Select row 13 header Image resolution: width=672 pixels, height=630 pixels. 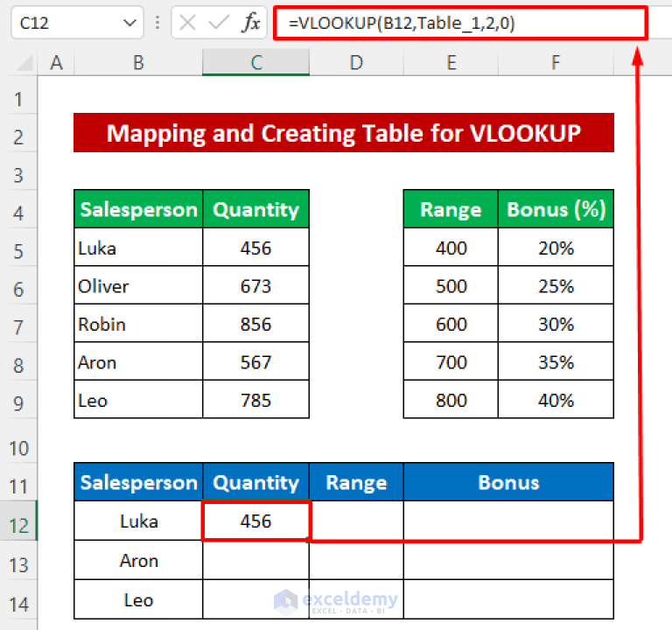(x=18, y=560)
